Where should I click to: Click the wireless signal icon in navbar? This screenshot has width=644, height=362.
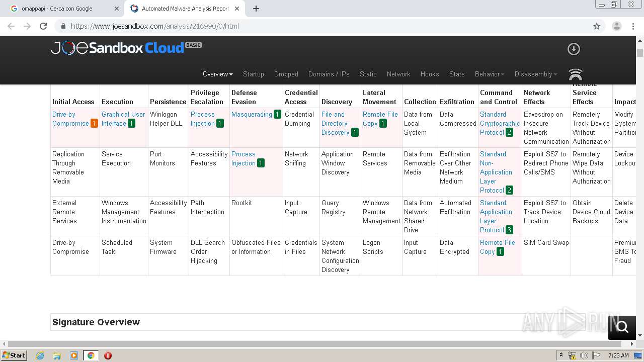[575, 74]
